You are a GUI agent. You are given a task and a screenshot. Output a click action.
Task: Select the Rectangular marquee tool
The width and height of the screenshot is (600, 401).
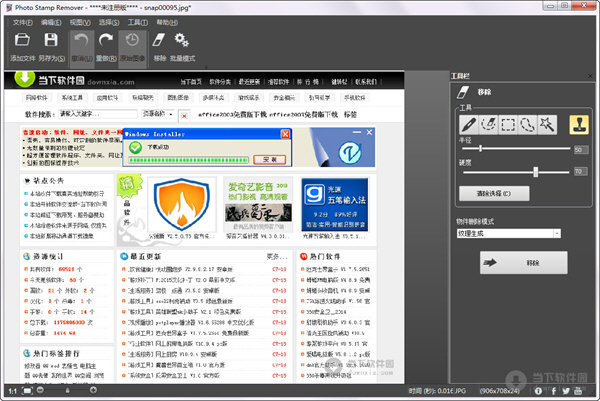(508, 125)
